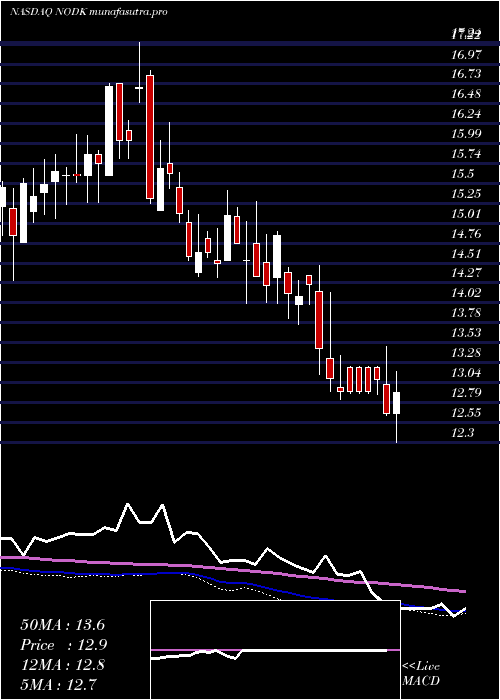Click the 16.48 price axis label

coord(467,94)
